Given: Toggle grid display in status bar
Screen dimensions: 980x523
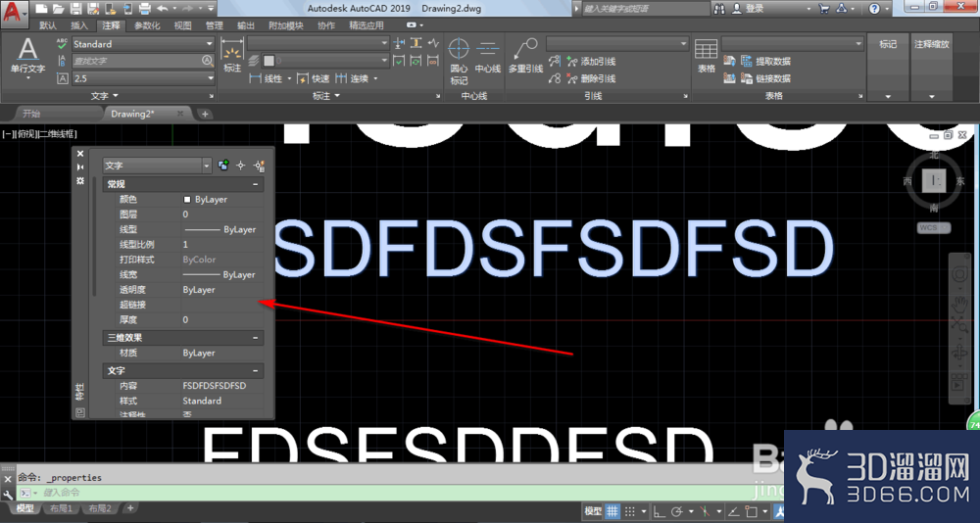Looking at the screenshot, I should click(x=612, y=510).
